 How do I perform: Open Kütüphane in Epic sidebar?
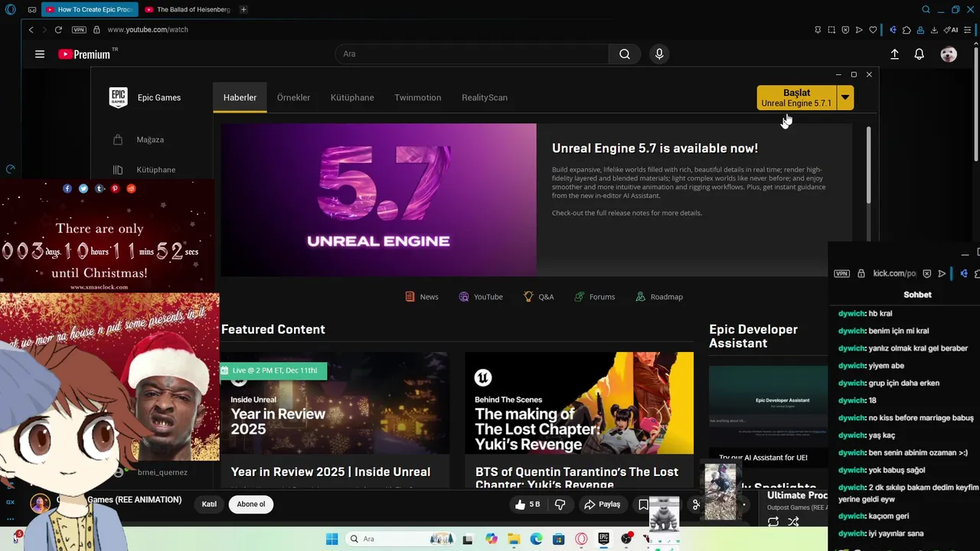(x=156, y=170)
